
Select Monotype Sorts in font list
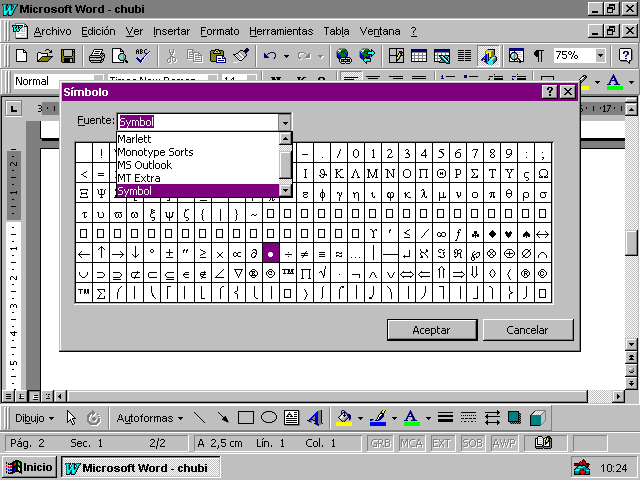click(x=198, y=152)
